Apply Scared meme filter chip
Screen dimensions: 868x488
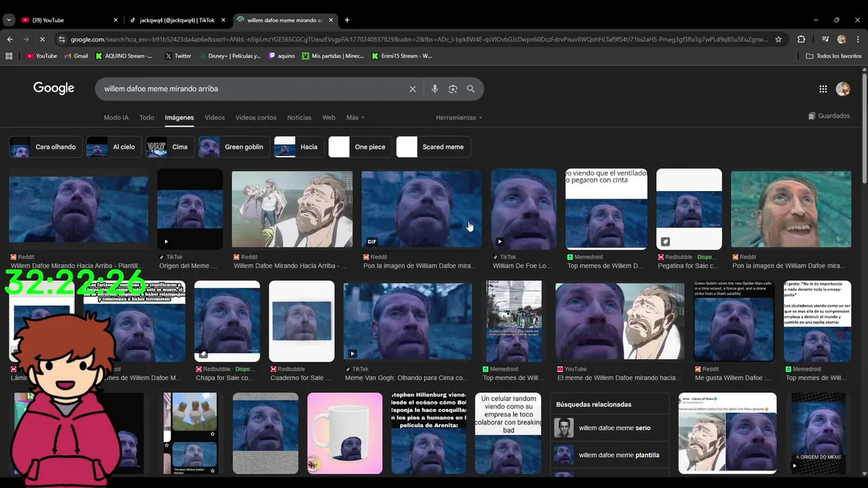pos(433,147)
